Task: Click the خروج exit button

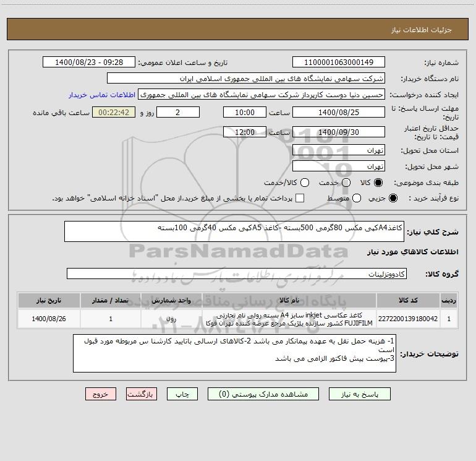Action: click(x=101, y=394)
